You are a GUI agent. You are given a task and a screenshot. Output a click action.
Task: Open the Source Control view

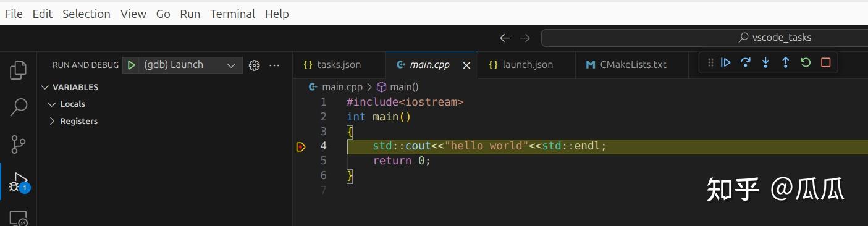coord(19,144)
